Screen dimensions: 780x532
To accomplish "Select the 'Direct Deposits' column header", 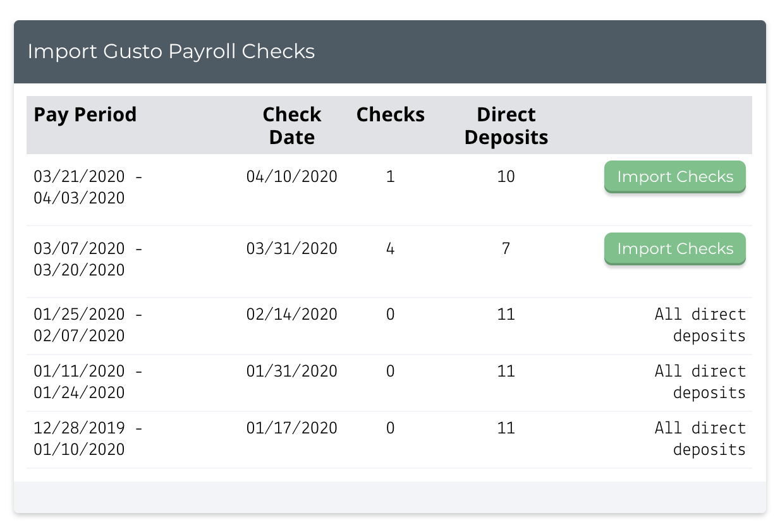I will tap(506, 126).
